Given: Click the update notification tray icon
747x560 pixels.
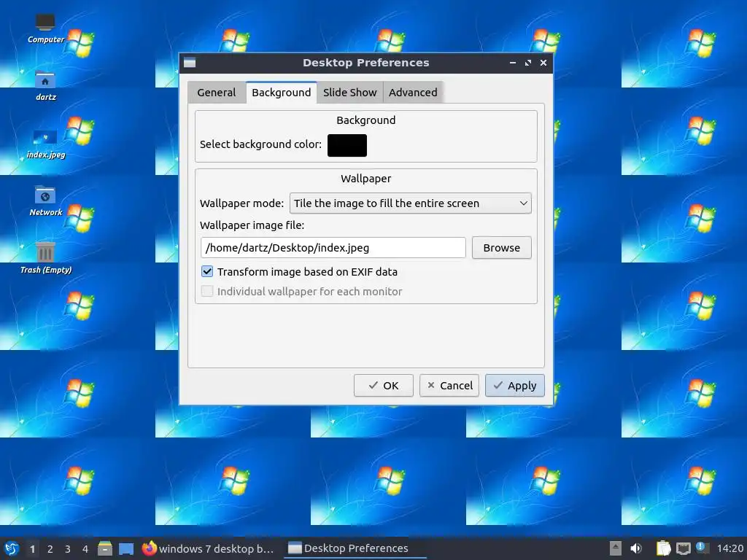Looking at the screenshot, I should [x=702, y=548].
